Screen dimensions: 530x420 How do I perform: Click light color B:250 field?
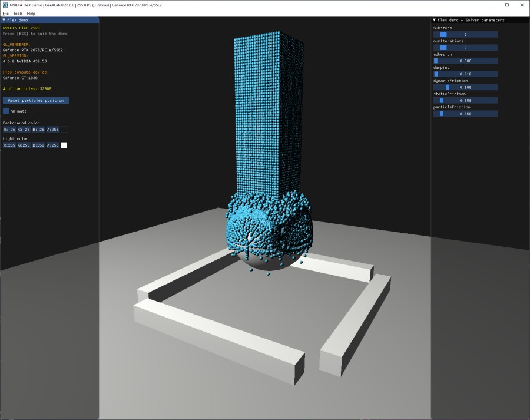click(x=38, y=145)
